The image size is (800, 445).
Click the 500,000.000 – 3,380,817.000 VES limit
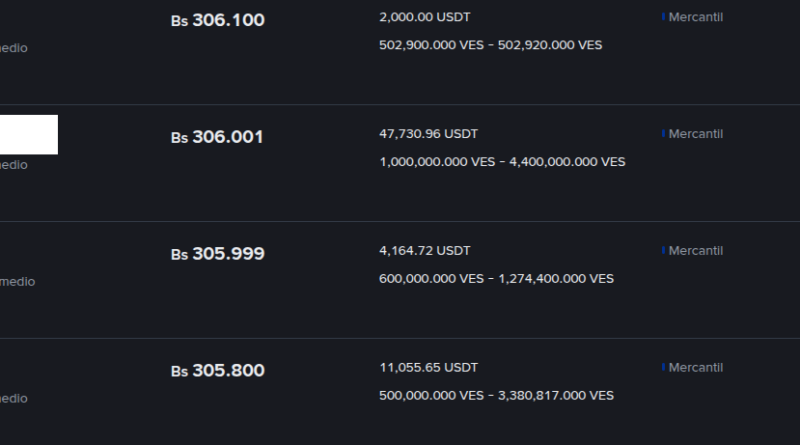pos(497,396)
